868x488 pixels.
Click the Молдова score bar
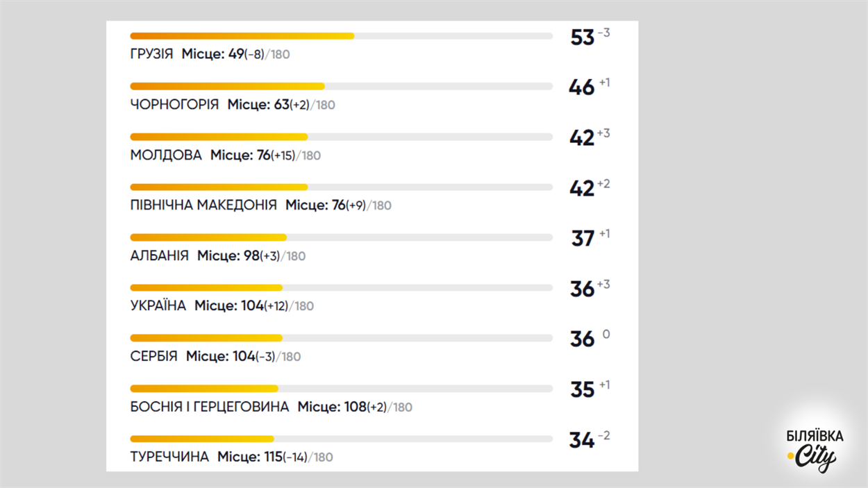(342, 137)
